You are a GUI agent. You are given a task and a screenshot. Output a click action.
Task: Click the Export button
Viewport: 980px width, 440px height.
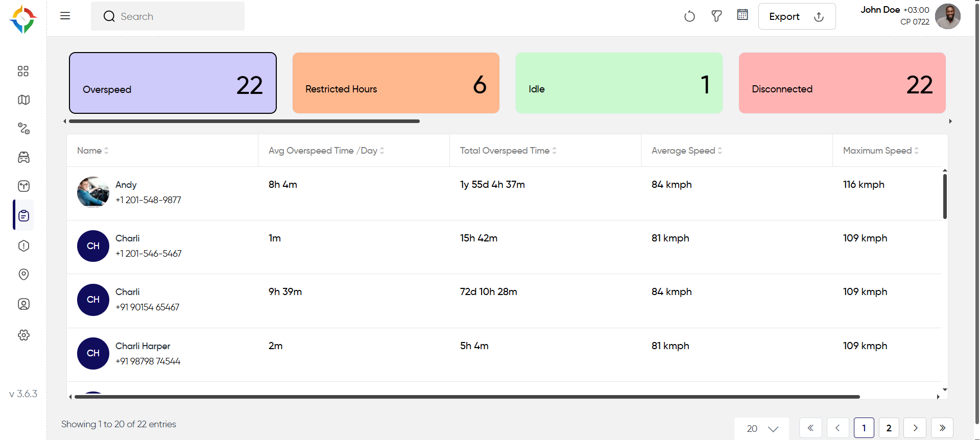pyautogui.click(x=797, y=16)
